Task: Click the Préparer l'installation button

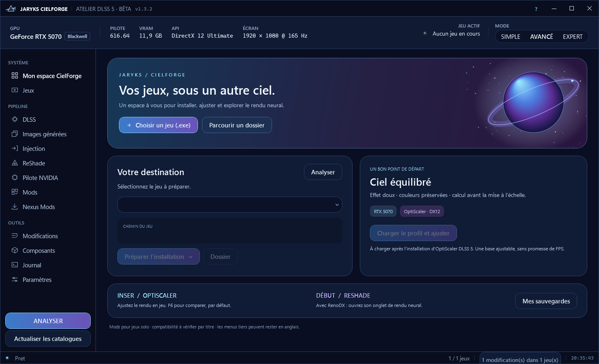Action: [159, 256]
